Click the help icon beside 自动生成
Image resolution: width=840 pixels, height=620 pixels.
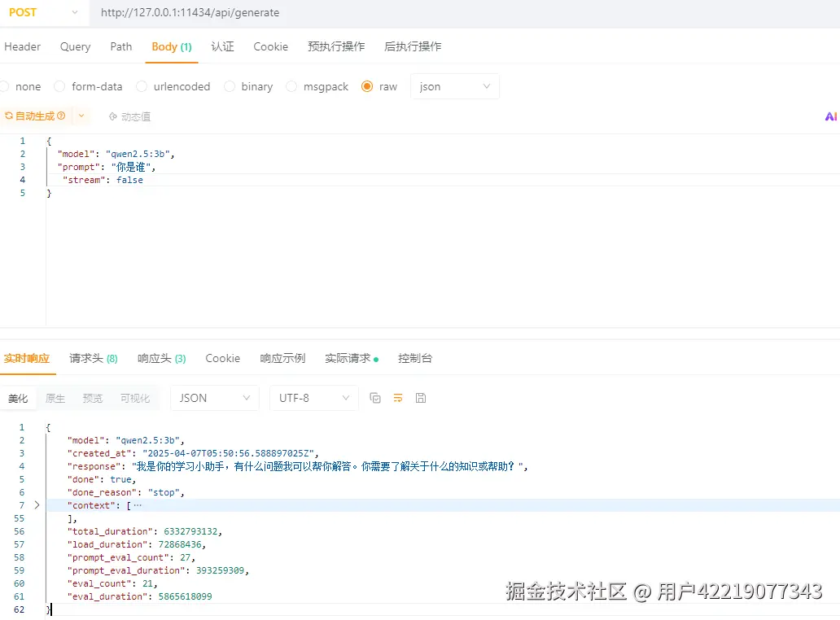pyautogui.click(x=61, y=116)
